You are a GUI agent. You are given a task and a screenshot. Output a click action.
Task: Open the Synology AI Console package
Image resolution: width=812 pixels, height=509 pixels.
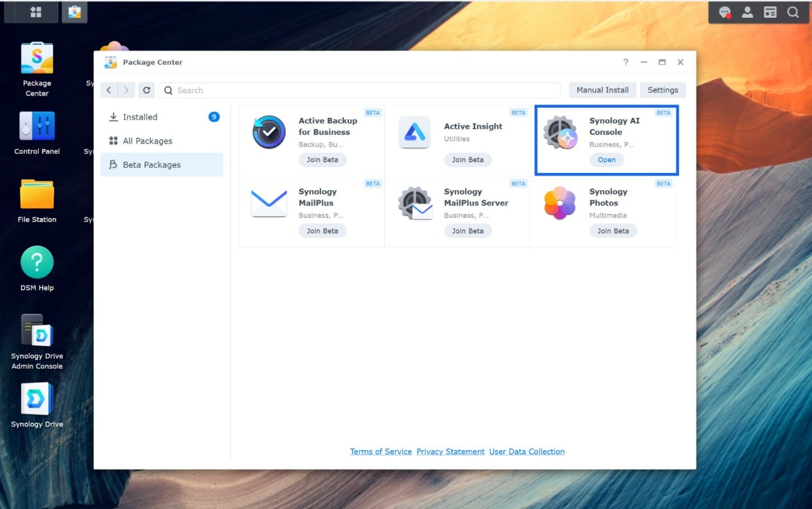(x=606, y=160)
